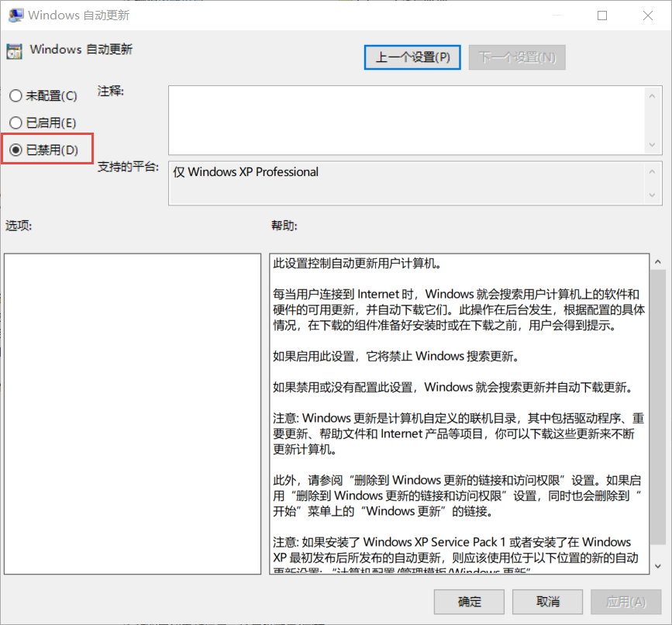Image resolution: width=672 pixels, height=625 pixels.
Task: Click the help panel scroll up arrow
Action: pyautogui.click(x=658, y=261)
